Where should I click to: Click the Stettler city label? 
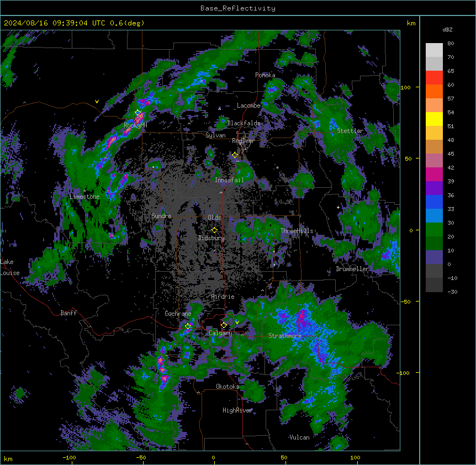click(350, 131)
